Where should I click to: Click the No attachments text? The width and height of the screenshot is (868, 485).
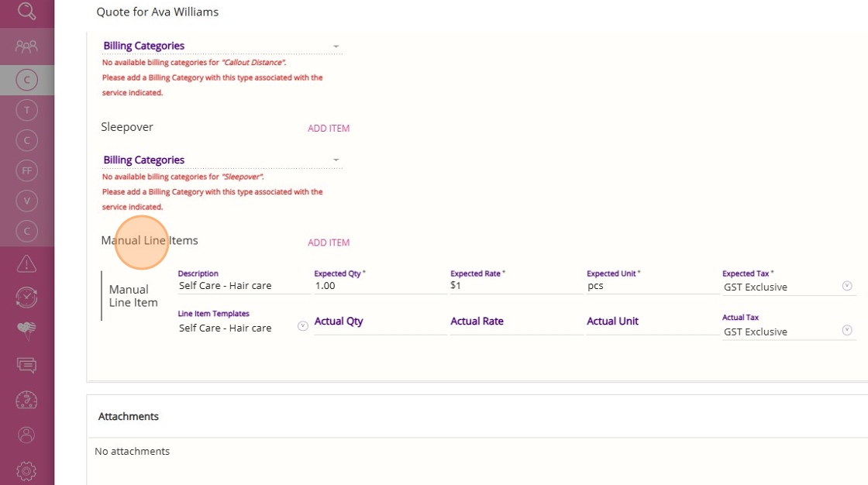pyautogui.click(x=133, y=451)
